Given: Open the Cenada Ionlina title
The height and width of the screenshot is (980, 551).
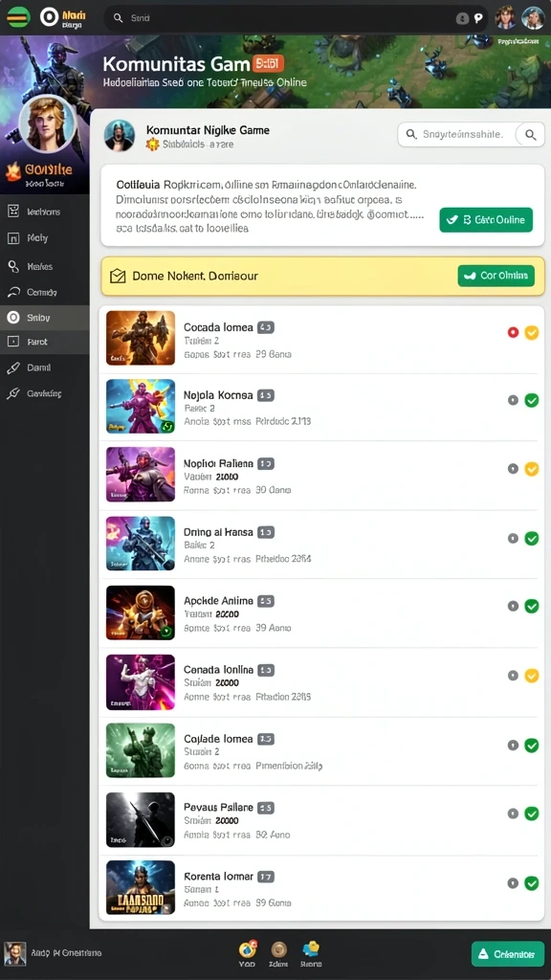Looking at the screenshot, I should tap(218, 669).
